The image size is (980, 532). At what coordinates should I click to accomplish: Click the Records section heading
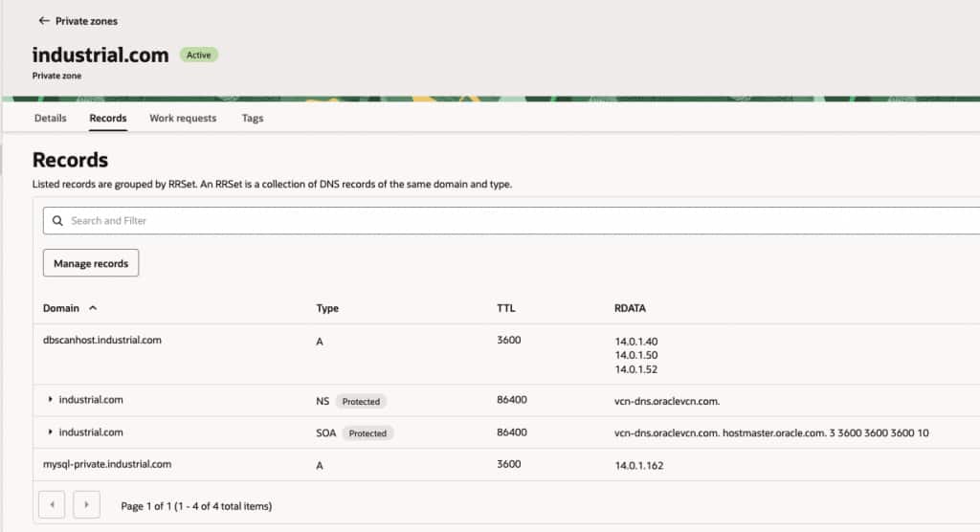coord(70,160)
